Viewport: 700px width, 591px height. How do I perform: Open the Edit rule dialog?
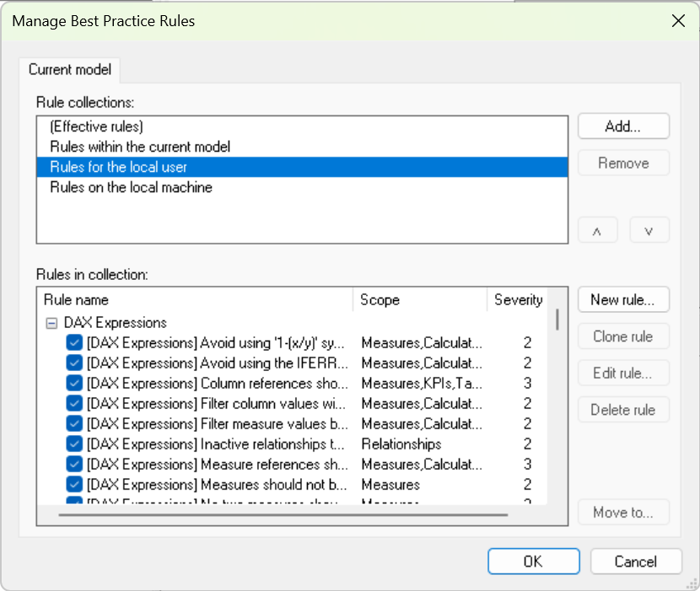[622, 373]
